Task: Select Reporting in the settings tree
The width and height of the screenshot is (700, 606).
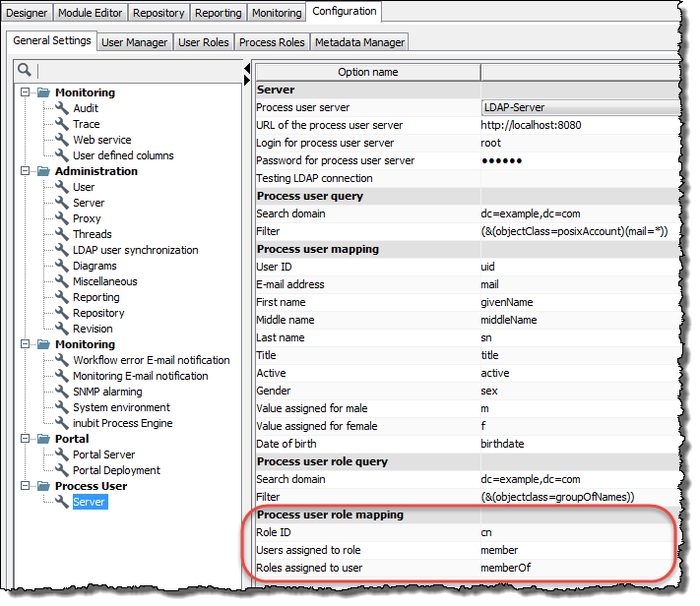Action: (95, 297)
